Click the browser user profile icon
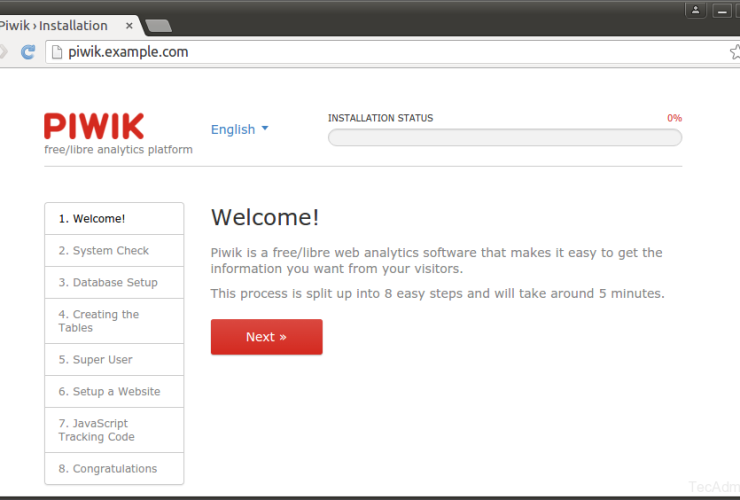 695,10
